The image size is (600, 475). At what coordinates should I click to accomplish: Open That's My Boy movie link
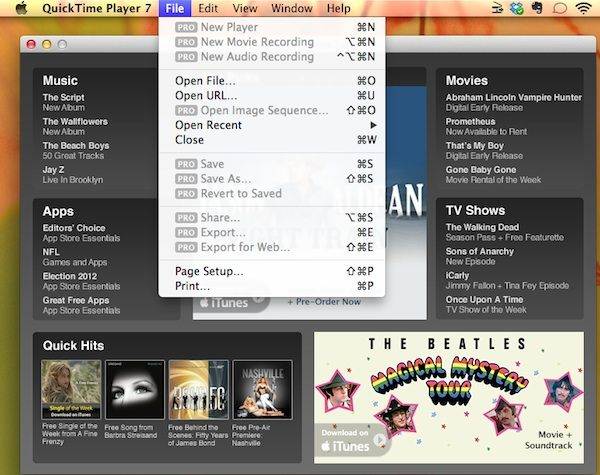point(484,150)
